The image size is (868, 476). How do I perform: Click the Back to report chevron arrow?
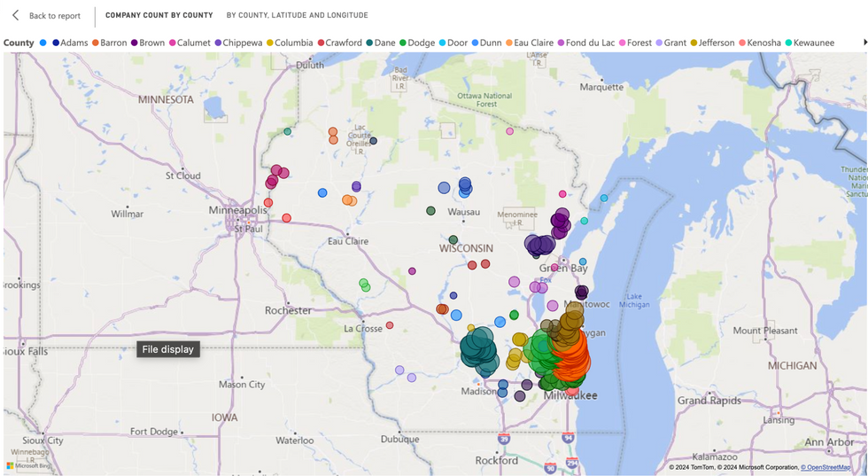pos(16,16)
